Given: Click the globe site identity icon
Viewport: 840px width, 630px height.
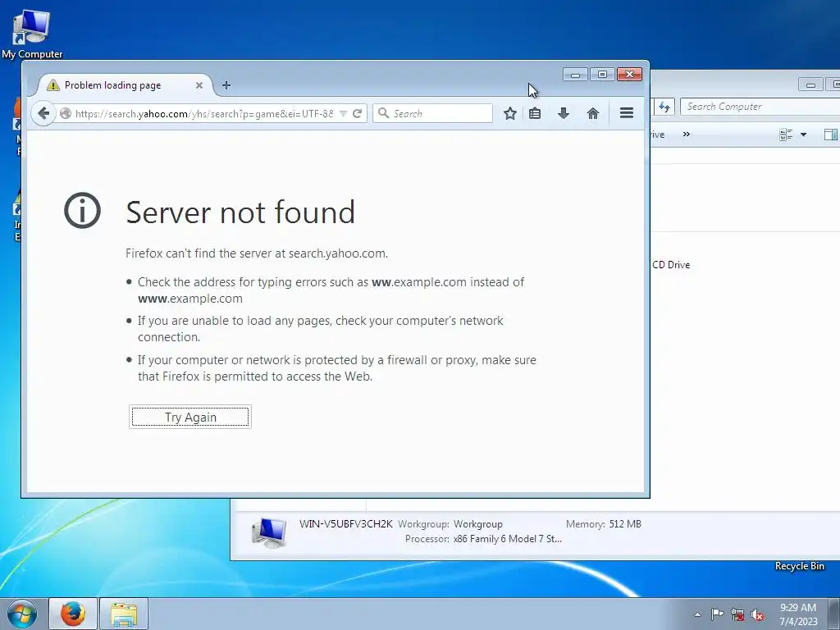Looking at the screenshot, I should point(66,113).
